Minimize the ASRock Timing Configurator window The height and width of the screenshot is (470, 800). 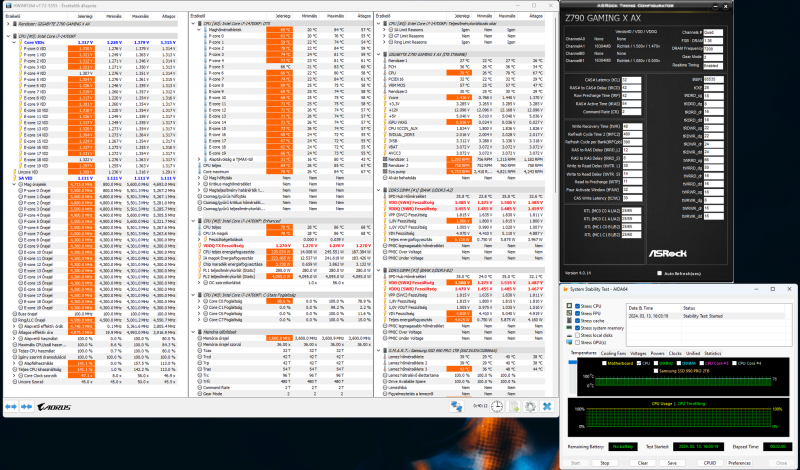coord(715,7)
